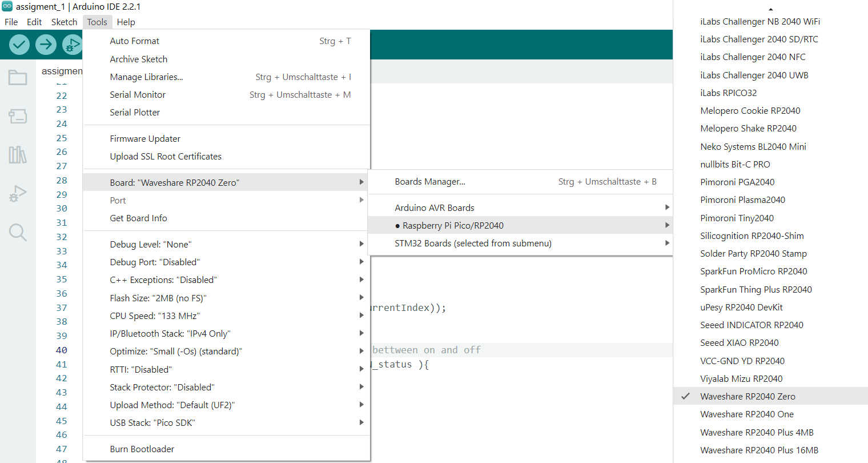Click Burn Bootloader

[x=142, y=449]
